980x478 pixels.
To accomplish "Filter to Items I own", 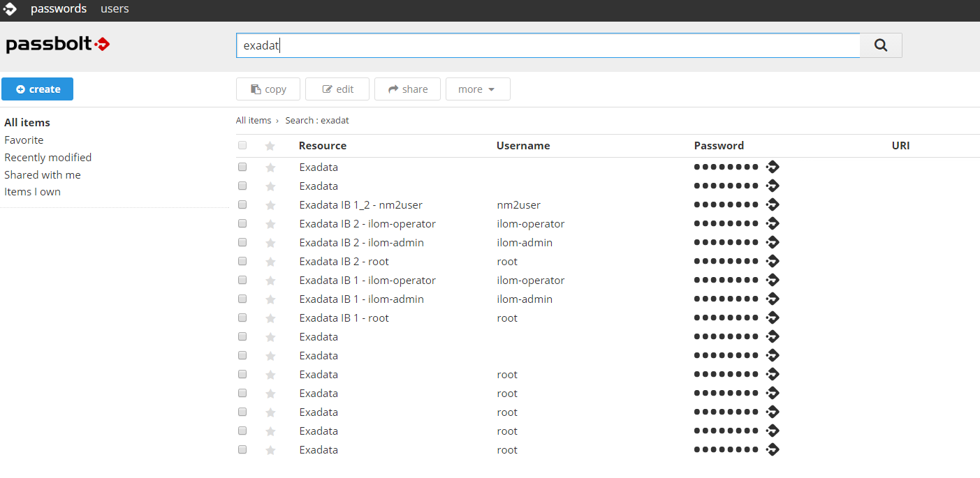I will coord(32,192).
